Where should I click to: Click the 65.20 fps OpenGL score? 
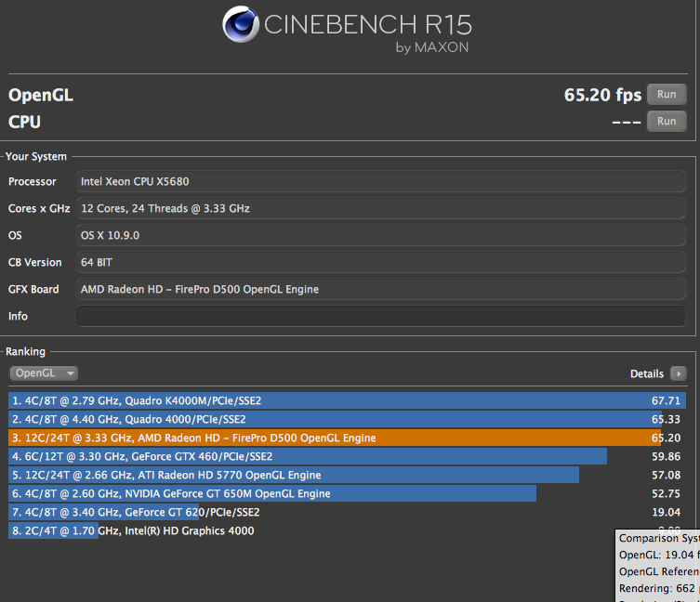point(602,95)
